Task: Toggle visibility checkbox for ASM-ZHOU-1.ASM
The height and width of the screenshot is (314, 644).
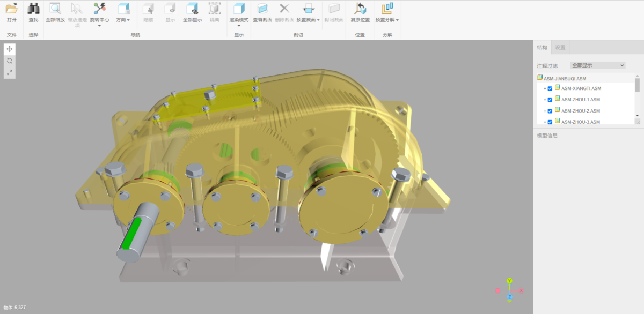Action: [550, 100]
